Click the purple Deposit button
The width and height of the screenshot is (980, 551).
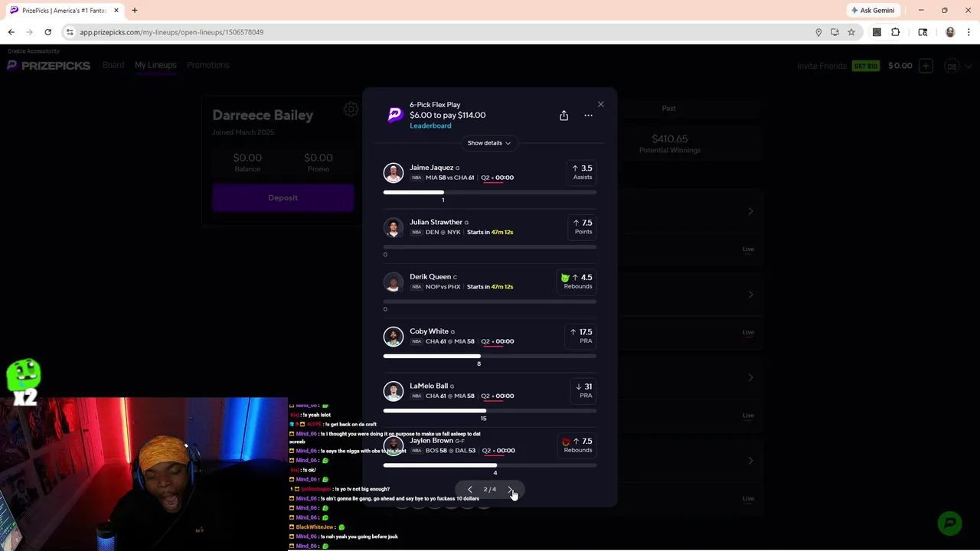283,198
